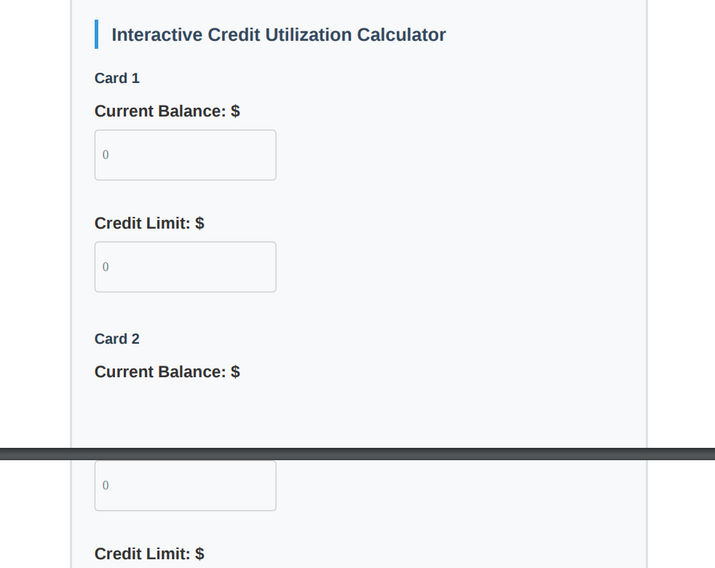This screenshot has width=715, height=568.
Task: Click the dark horizontal divider bar
Action: [x=357, y=454]
